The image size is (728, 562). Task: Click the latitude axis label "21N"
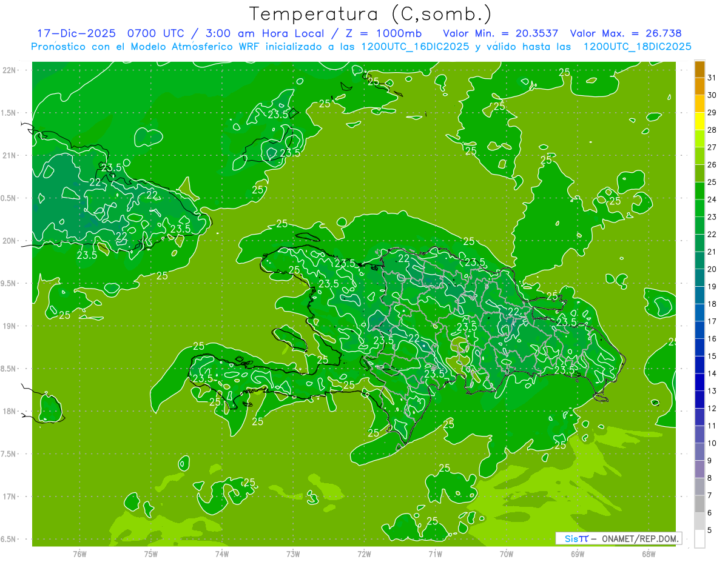pos(8,156)
